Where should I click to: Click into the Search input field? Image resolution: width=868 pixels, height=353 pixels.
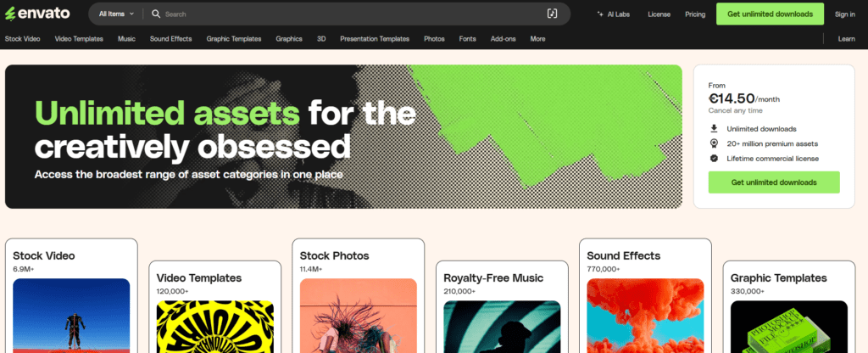pos(352,14)
